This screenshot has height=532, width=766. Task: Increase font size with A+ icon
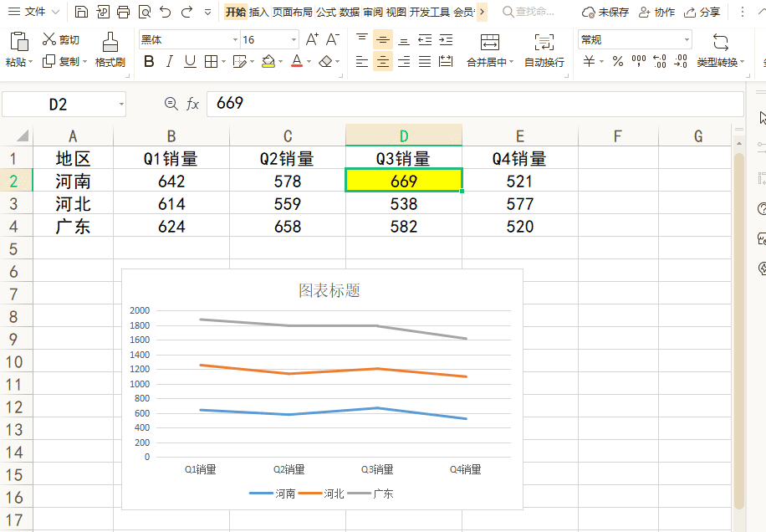click(x=312, y=39)
